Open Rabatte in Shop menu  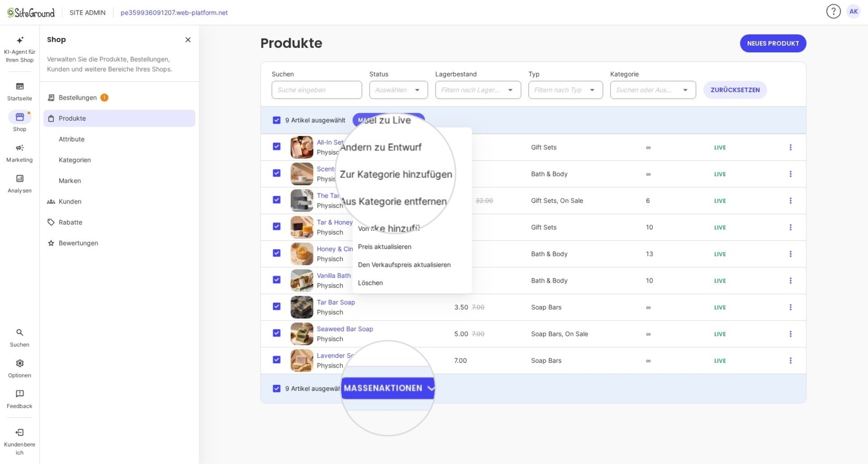point(70,223)
